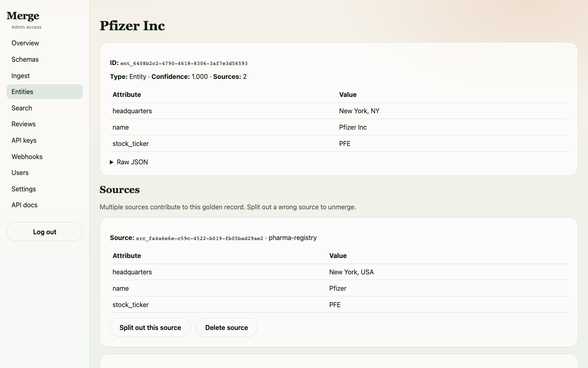Click stock_ticker attribute in source table
The image size is (588, 368).
[x=131, y=305]
